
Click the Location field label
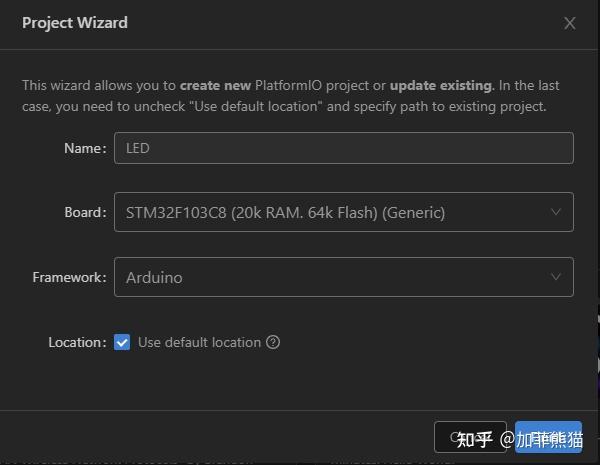point(76,342)
